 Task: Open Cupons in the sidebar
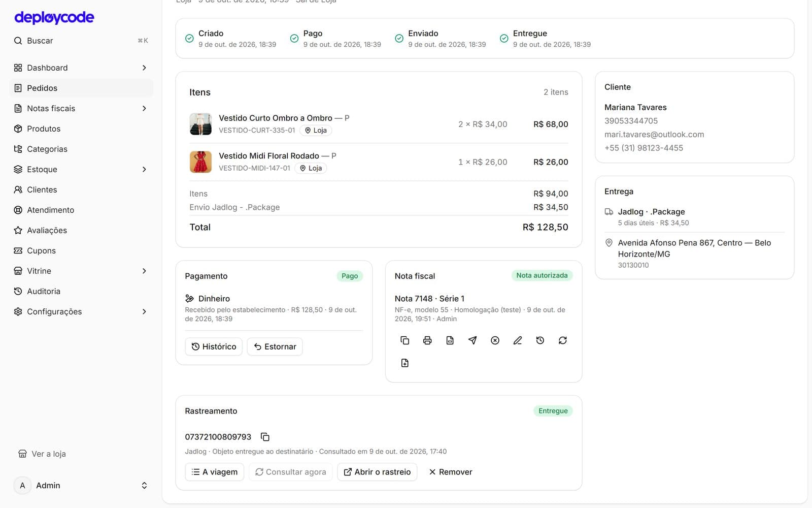point(81,250)
